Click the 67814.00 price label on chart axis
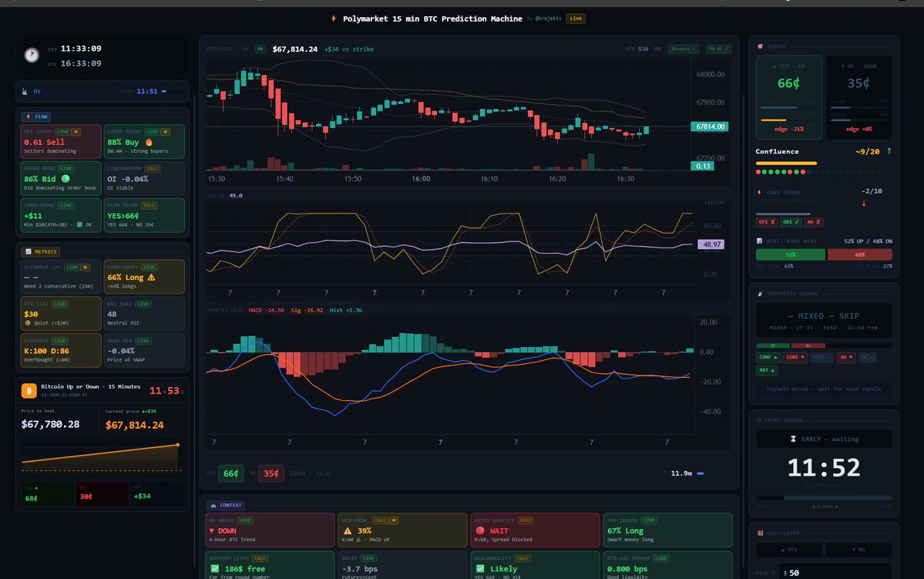 (x=710, y=126)
